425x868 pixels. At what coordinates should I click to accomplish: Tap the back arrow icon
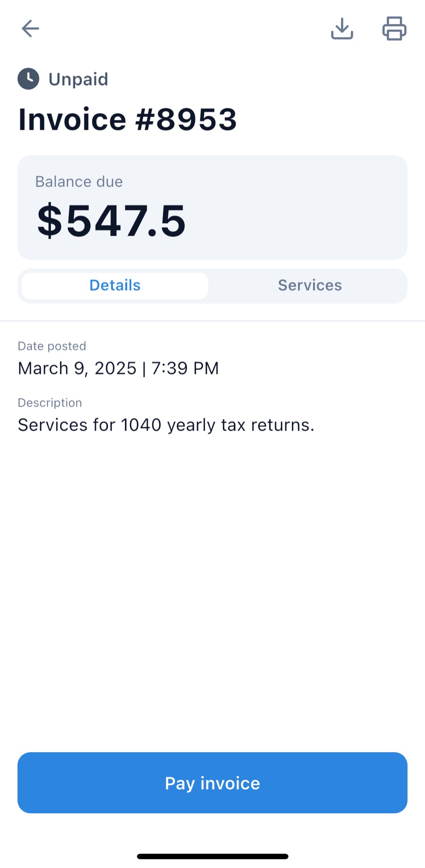click(x=30, y=29)
